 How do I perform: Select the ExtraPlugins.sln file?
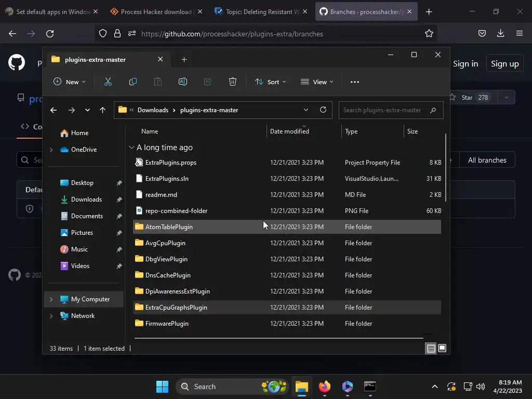167,179
